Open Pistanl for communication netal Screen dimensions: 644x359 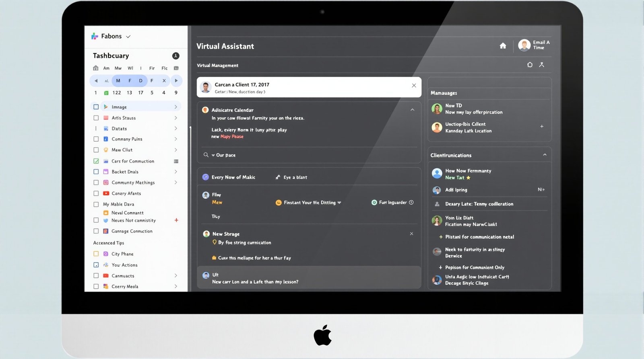(479, 237)
